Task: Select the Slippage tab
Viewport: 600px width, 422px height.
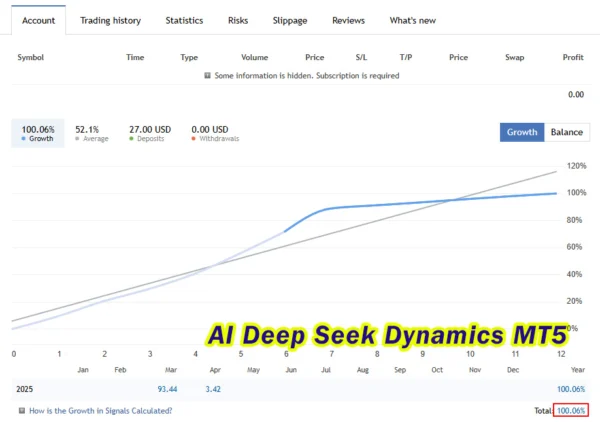Action: point(290,20)
